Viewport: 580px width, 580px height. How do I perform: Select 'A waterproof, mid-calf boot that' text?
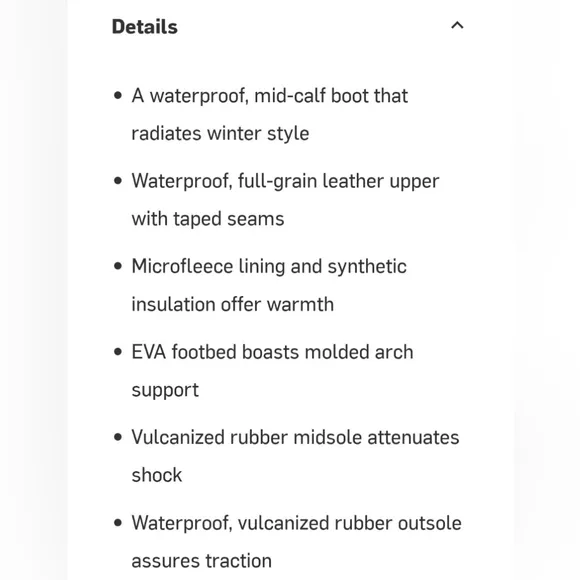270,96
